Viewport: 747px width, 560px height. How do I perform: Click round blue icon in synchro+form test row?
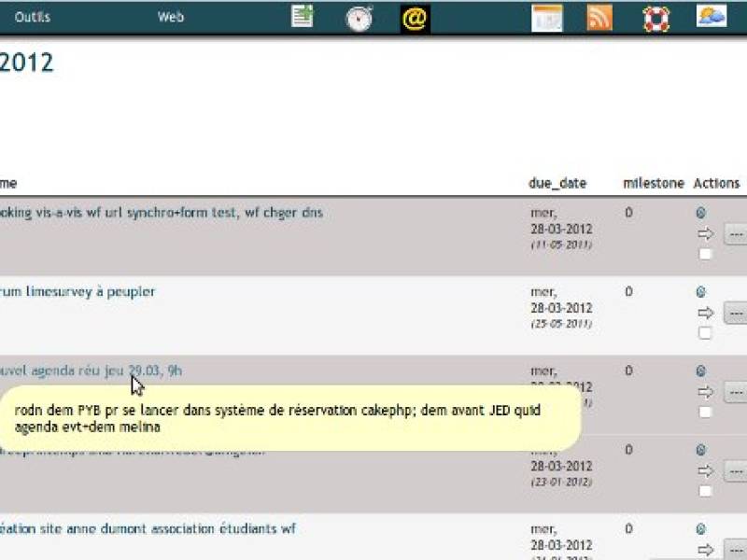[x=700, y=213]
